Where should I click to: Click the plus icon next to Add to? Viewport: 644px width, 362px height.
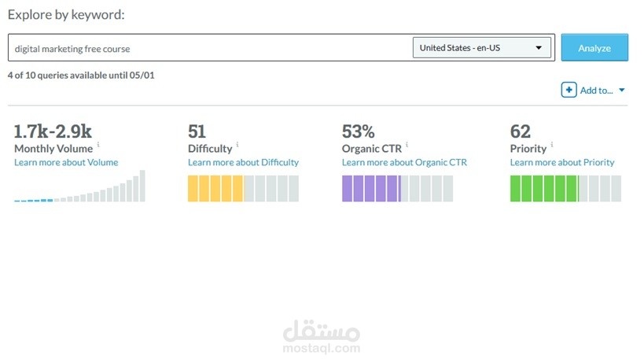569,90
